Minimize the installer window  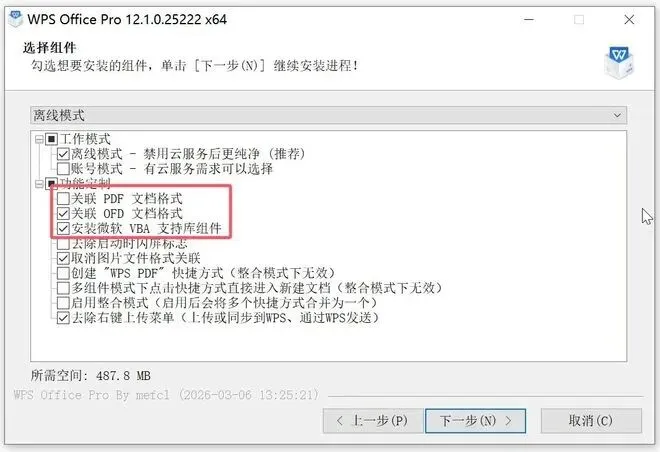click(x=529, y=19)
